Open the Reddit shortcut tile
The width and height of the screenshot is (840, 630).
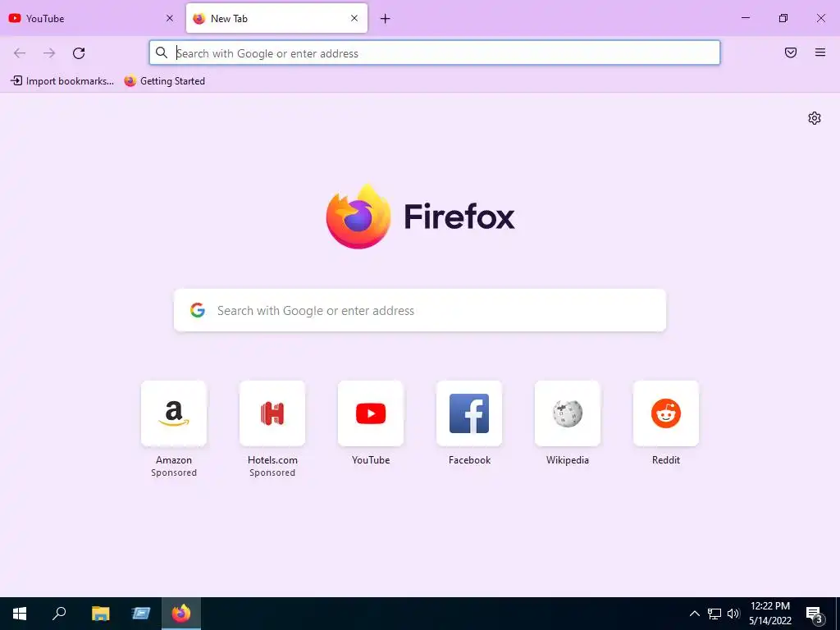coord(666,413)
